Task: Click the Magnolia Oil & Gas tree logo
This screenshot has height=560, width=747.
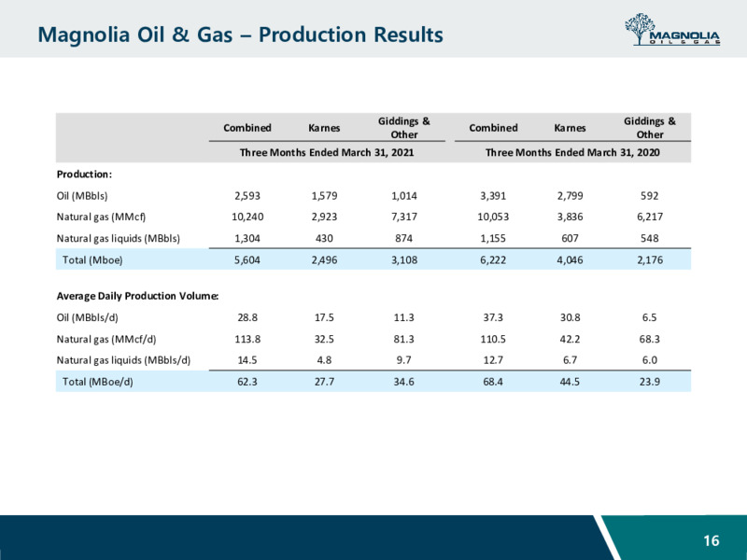Action: [x=672, y=30]
